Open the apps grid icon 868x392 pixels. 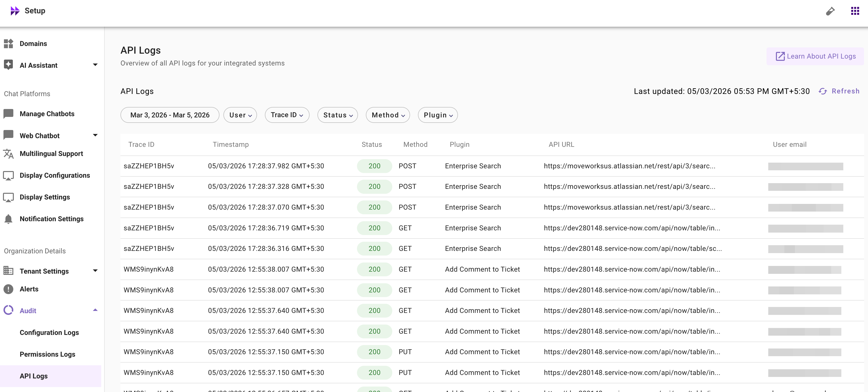click(x=855, y=11)
